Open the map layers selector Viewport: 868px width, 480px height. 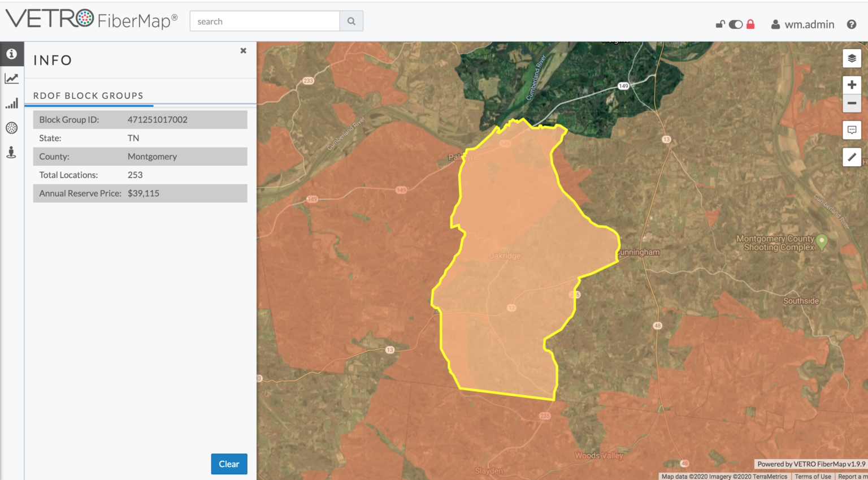click(852, 58)
